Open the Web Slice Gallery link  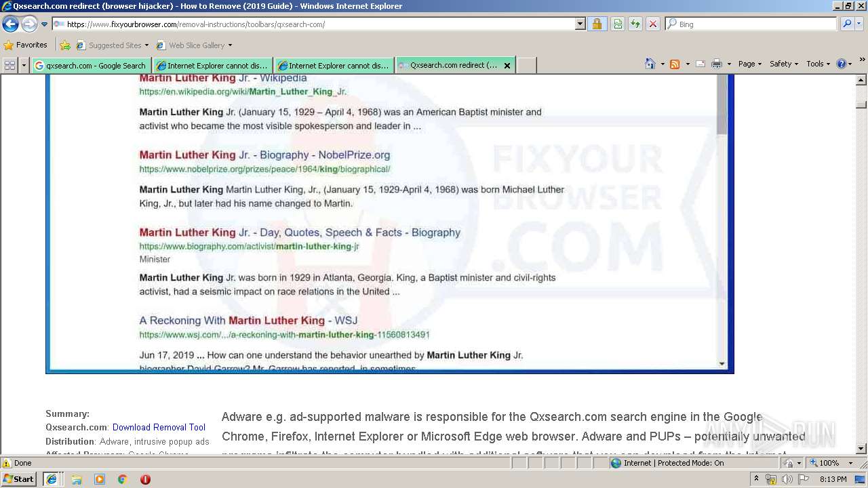tap(194, 45)
